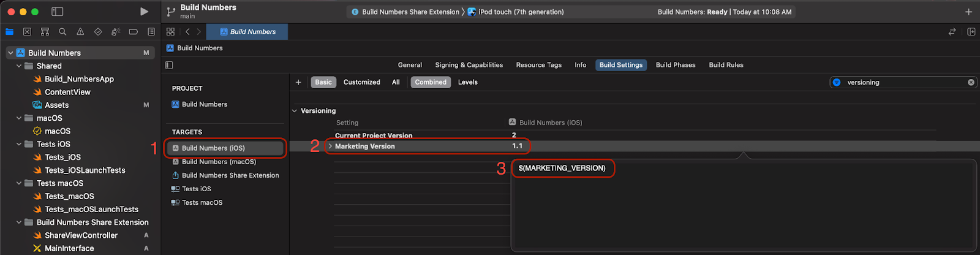This screenshot has height=255, width=980.
Task: Collapse the Tests macOS group
Action: (19, 183)
